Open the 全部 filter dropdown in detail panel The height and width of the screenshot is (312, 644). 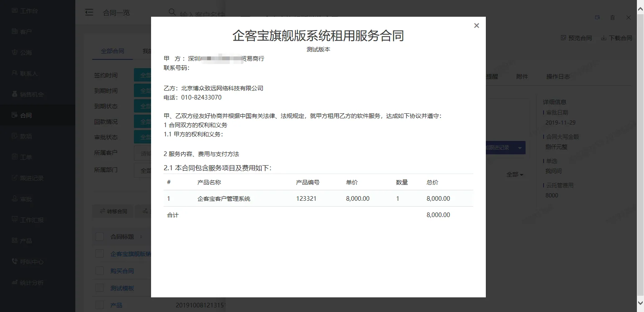515,174
